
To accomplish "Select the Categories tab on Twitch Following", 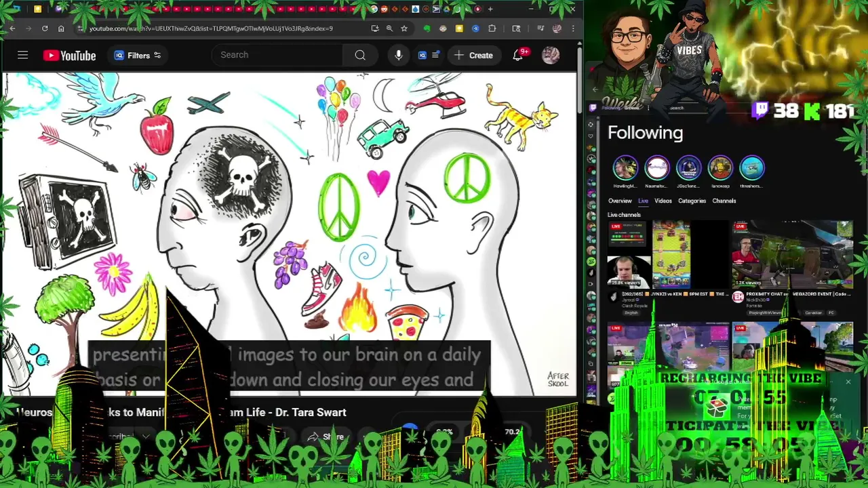I will click(692, 201).
